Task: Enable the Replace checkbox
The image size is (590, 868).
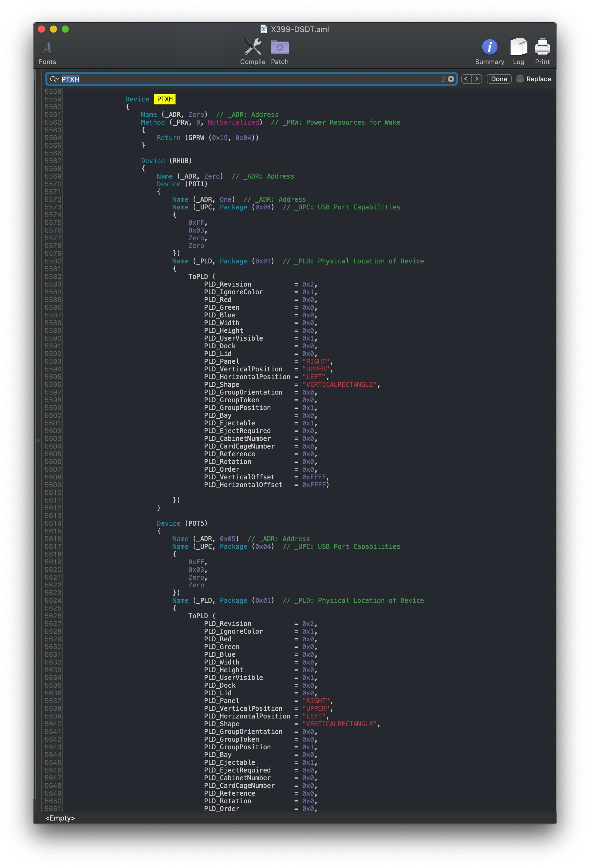Action: 520,79
